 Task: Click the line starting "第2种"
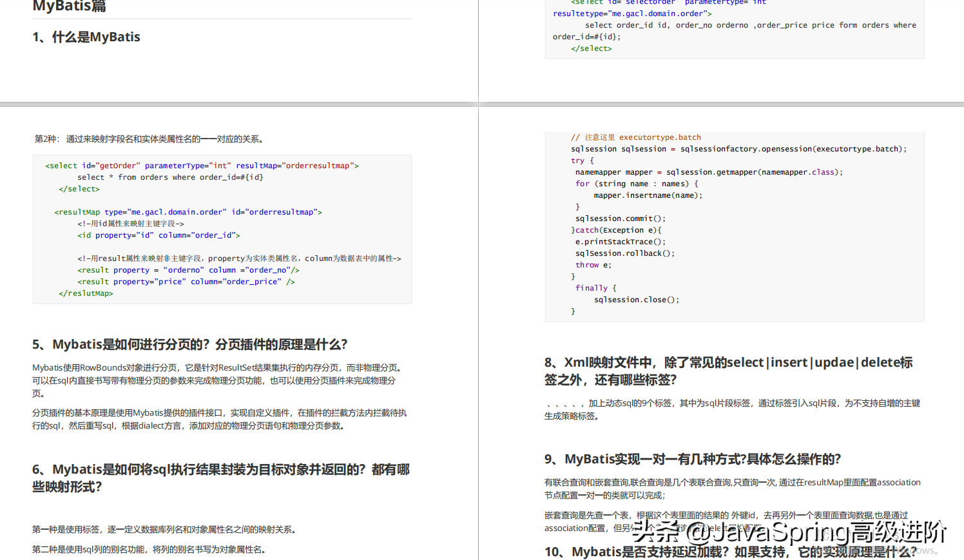click(x=149, y=139)
